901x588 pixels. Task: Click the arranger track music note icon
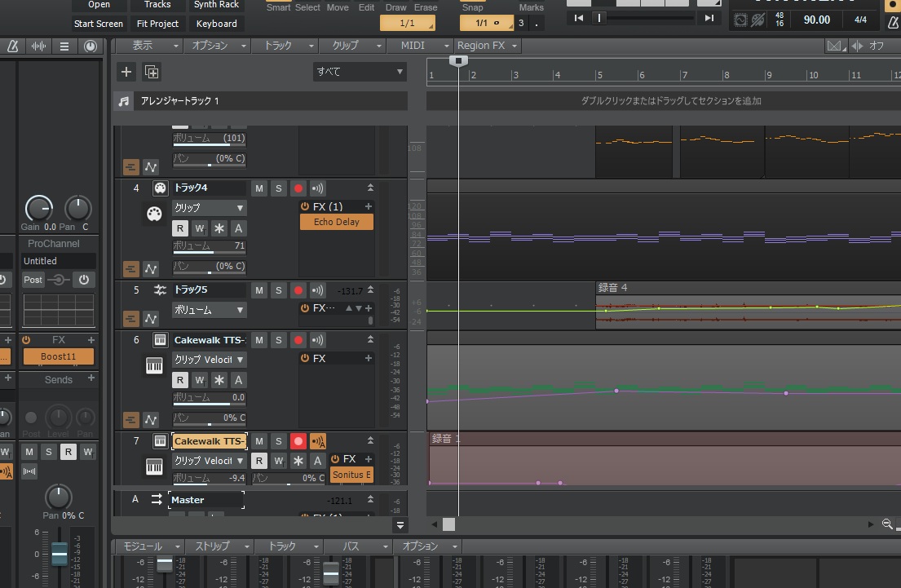point(124,101)
